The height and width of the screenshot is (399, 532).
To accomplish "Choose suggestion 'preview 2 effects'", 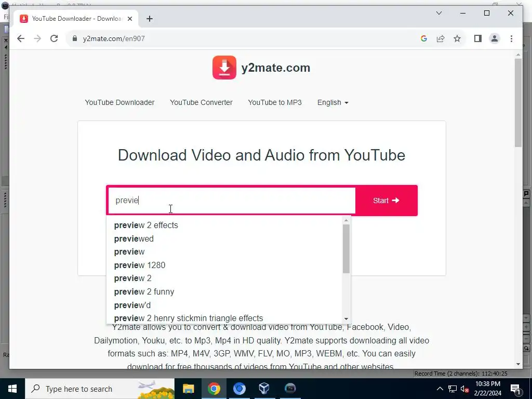I will 225,225.
